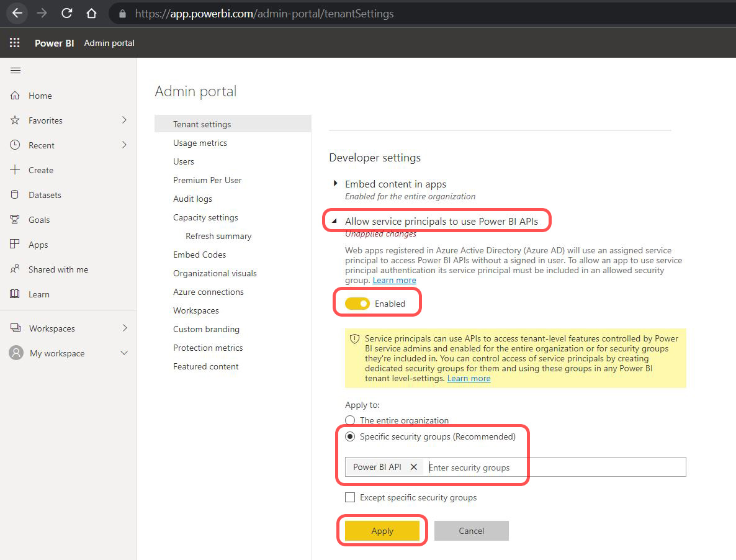This screenshot has width=736, height=560.
Task: Disable the Enabled service principals toggle
Action: point(357,304)
